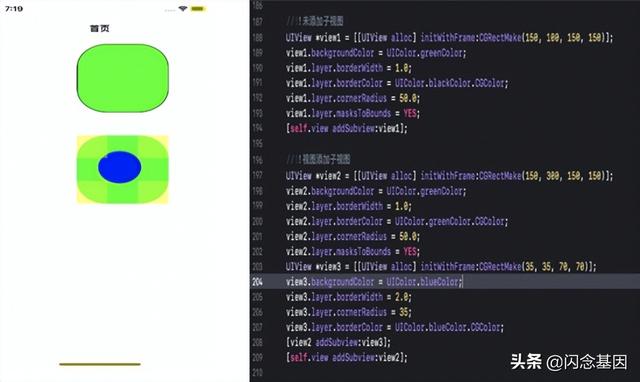Tap the home indicator bar at simulator bottom
Screen dimensions: 640x382
coord(100,364)
